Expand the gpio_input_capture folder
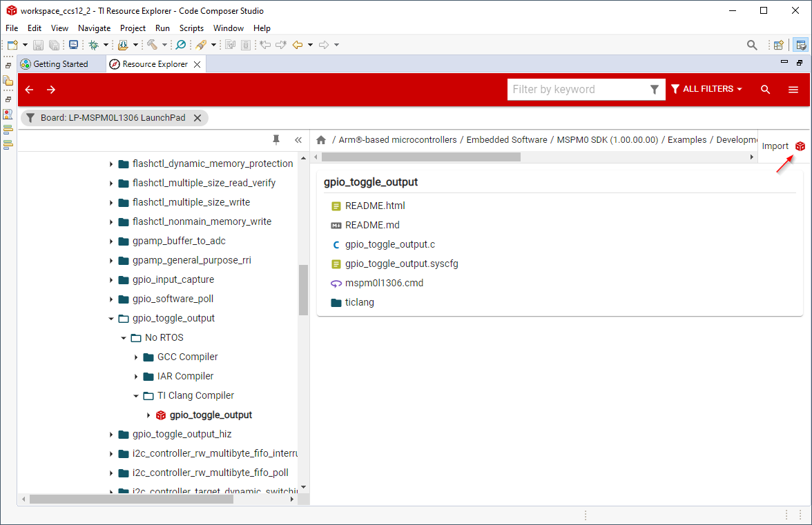This screenshot has height=525, width=812. (x=111, y=280)
